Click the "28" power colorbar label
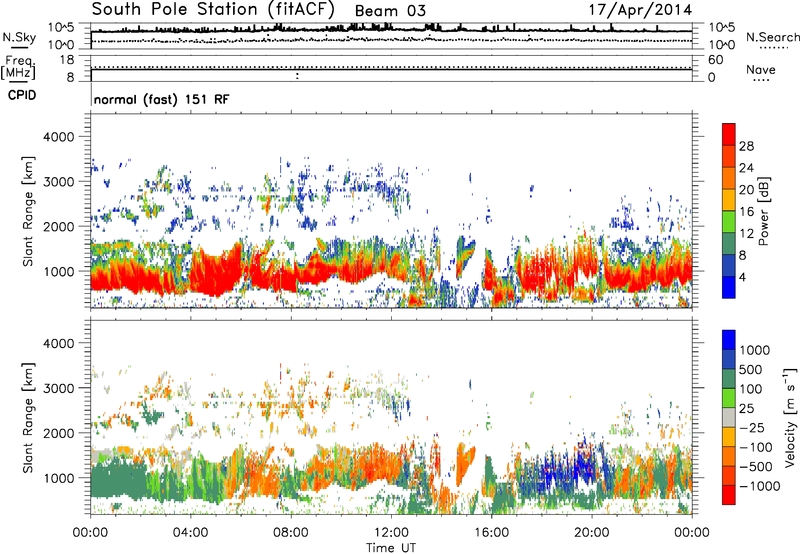Screen dimensions: 800x554 (x=746, y=146)
